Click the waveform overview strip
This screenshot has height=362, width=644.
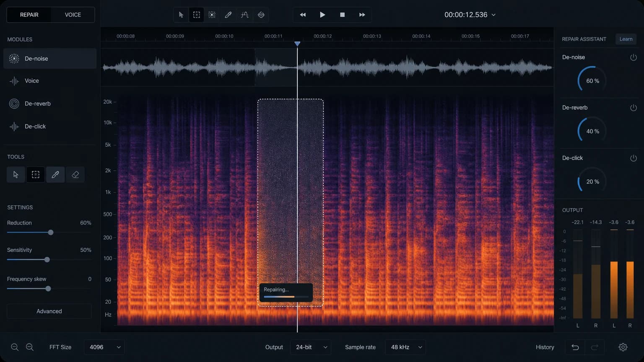point(327,67)
